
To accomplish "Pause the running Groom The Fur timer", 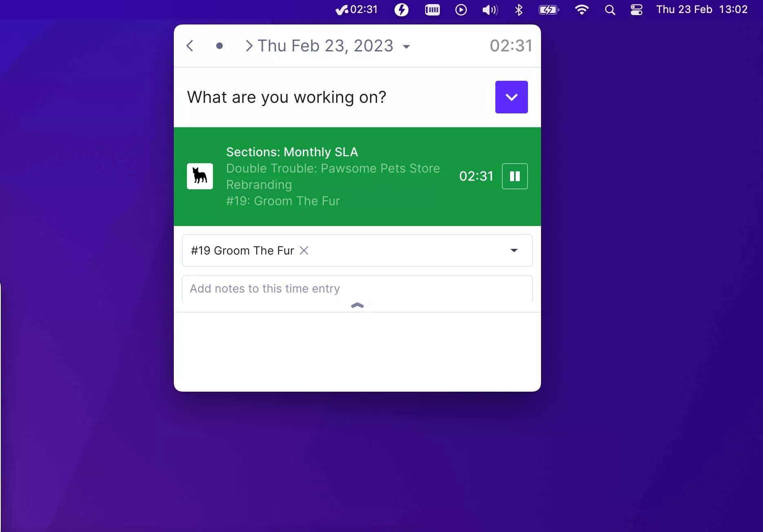I will tap(515, 176).
